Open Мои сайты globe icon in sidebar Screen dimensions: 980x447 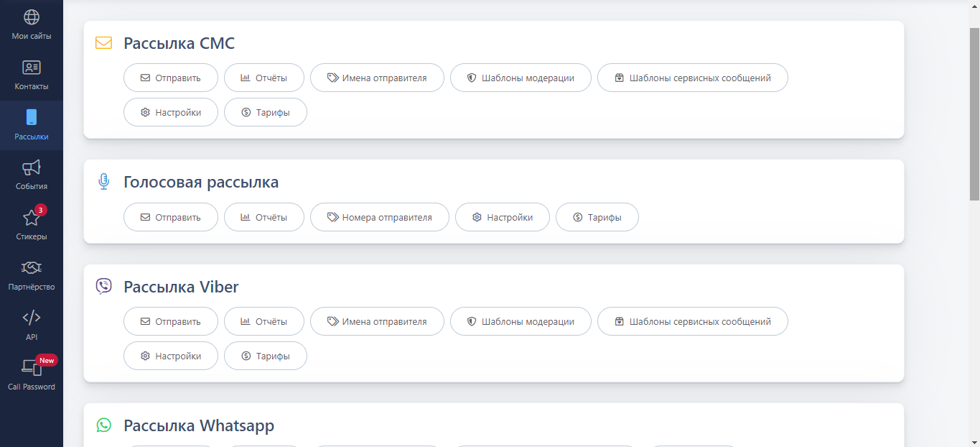tap(32, 18)
